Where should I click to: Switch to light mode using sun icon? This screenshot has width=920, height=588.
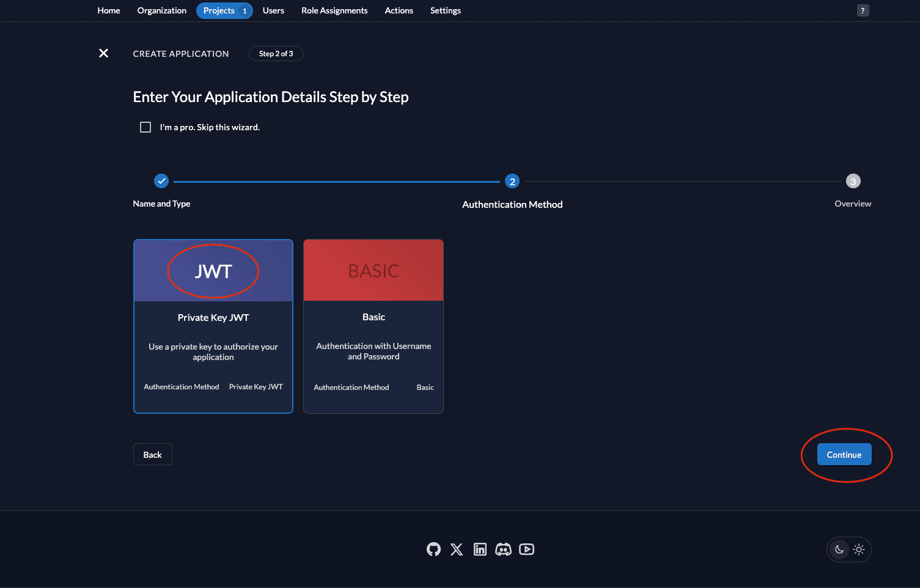point(859,549)
